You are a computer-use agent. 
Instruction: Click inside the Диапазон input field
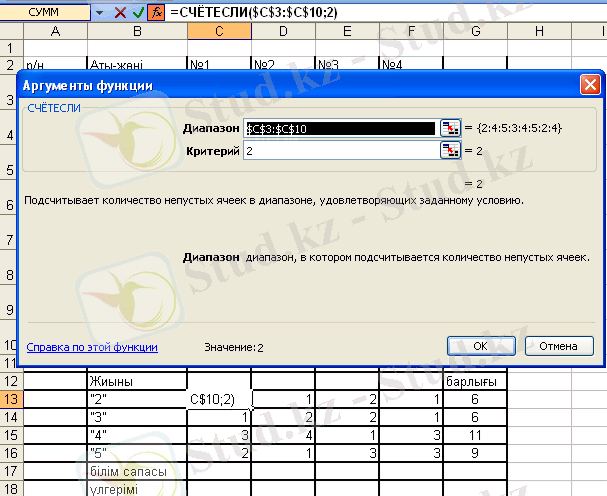coord(340,128)
